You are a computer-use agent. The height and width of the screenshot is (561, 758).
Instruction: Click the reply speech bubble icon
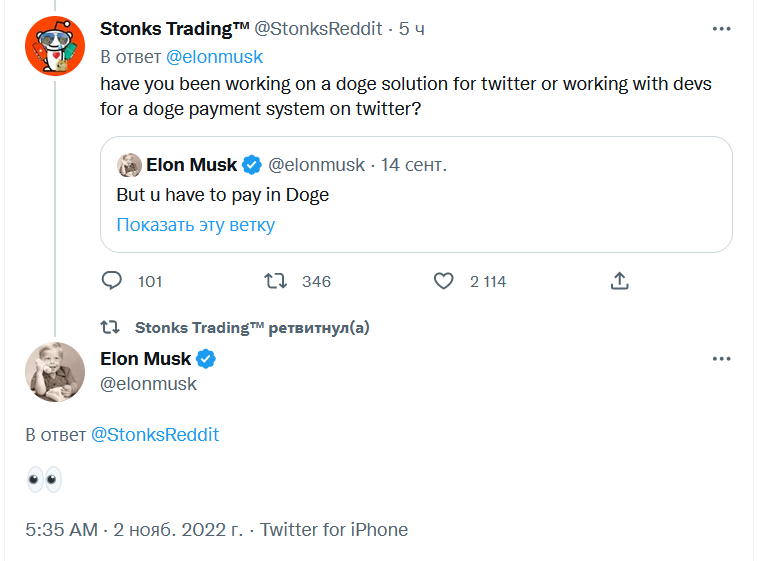tap(112, 281)
